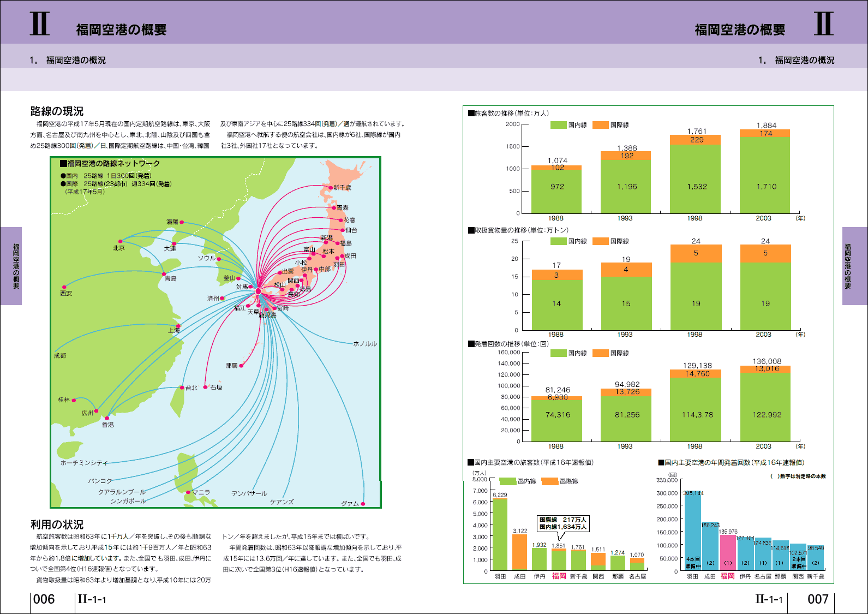
Task: Click the 305,144 value on the 羽田 bar
Action: pos(693,493)
